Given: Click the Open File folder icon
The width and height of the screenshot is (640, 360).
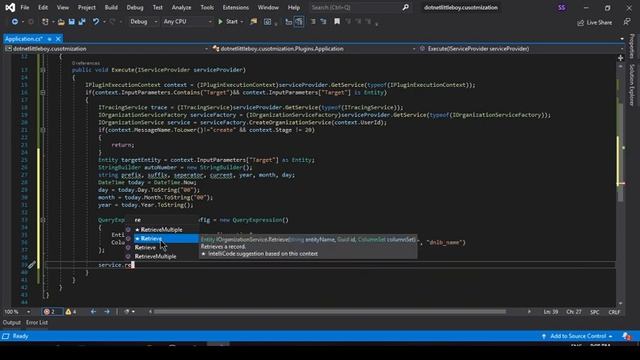Looking at the screenshot, I should tap(61, 22).
